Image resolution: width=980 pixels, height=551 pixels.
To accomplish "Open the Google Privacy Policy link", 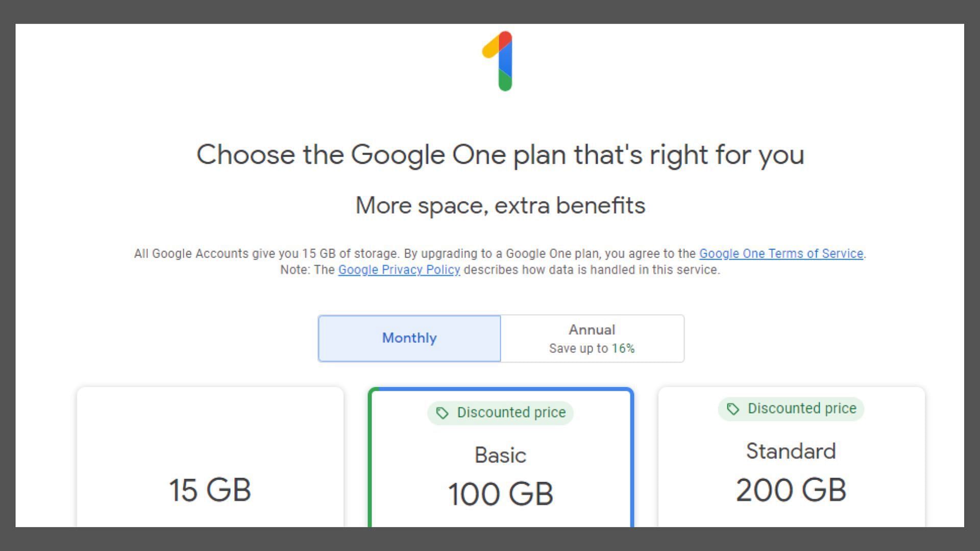I will [399, 270].
